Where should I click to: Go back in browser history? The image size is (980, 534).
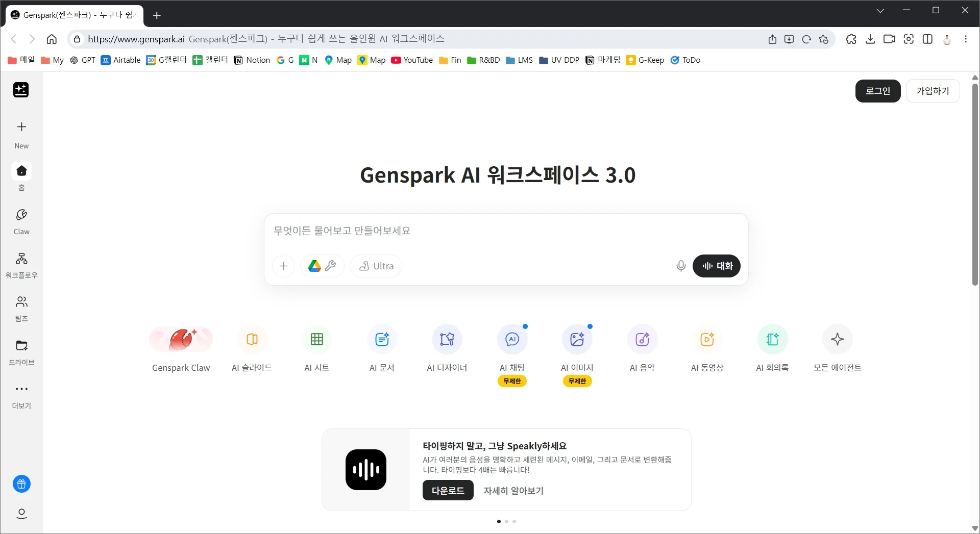pyautogui.click(x=14, y=39)
